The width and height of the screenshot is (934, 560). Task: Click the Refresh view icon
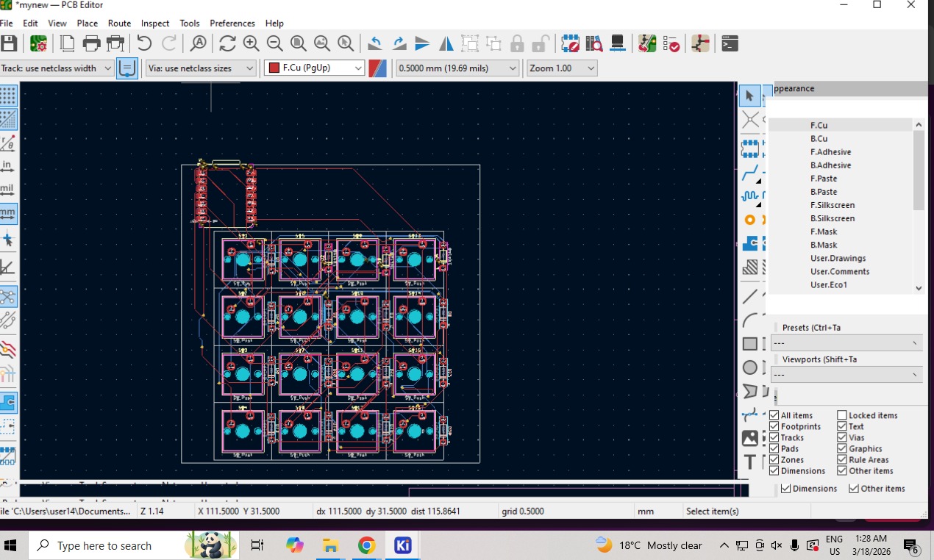227,43
